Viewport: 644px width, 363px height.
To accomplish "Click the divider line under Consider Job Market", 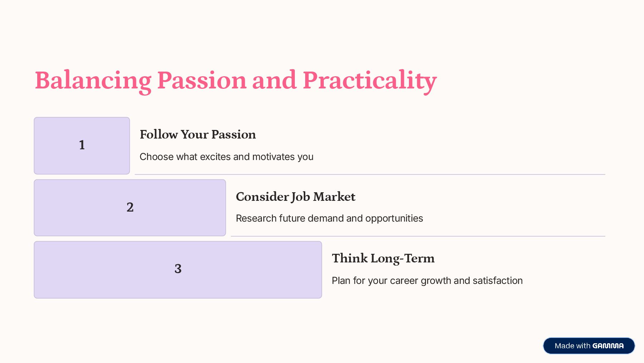I will point(418,236).
